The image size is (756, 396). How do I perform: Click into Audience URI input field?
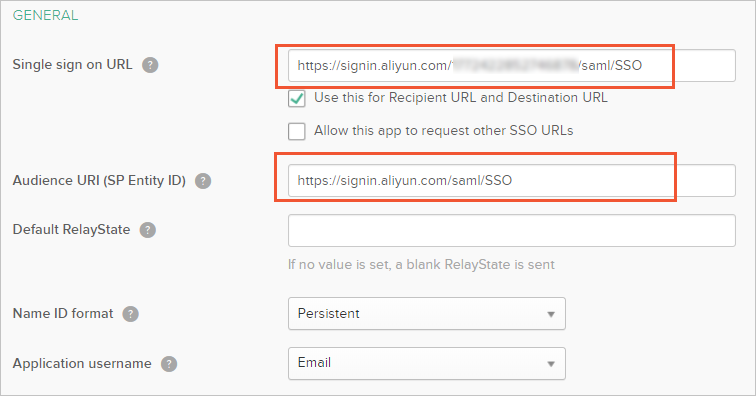(x=512, y=180)
